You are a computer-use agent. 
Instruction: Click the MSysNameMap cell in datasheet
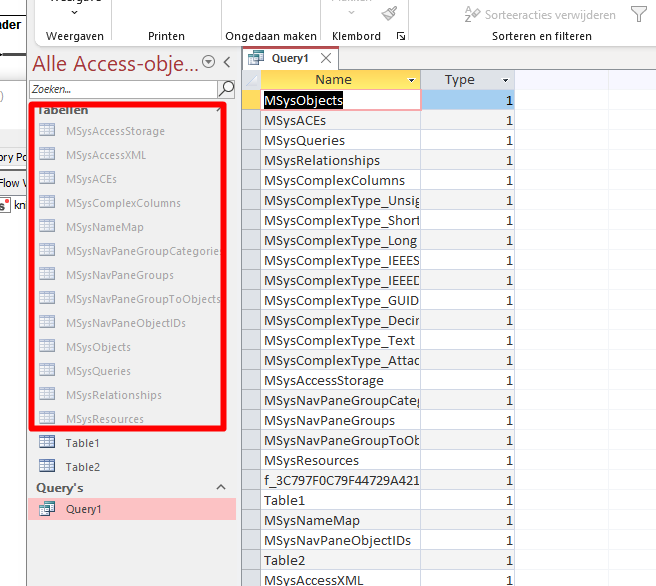coord(340,520)
